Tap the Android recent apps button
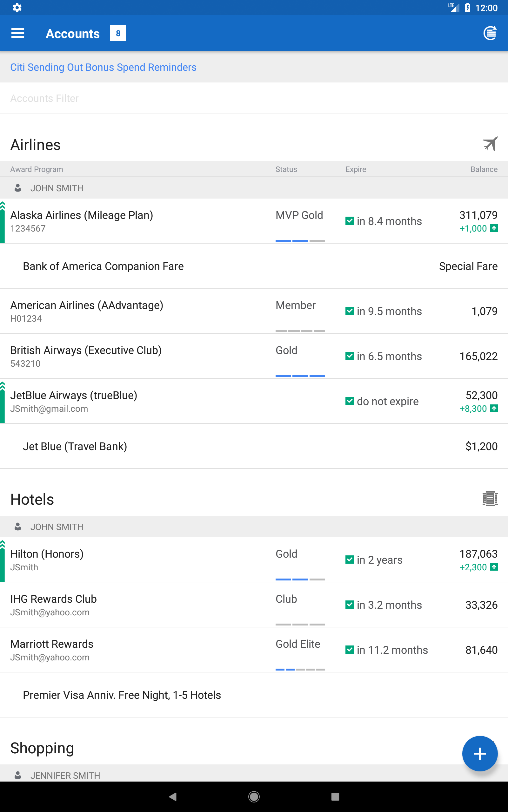 335,796
